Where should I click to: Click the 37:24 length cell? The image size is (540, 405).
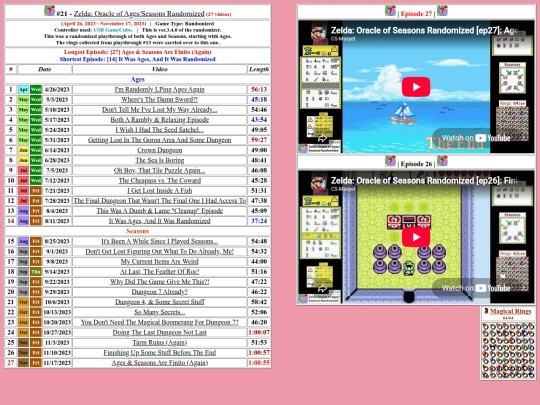click(259, 221)
